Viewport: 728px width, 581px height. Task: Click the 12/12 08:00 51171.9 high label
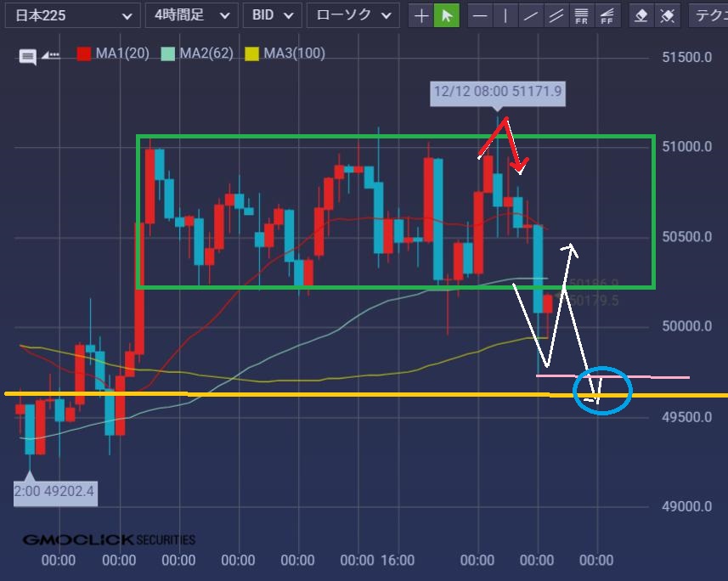click(x=498, y=92)
